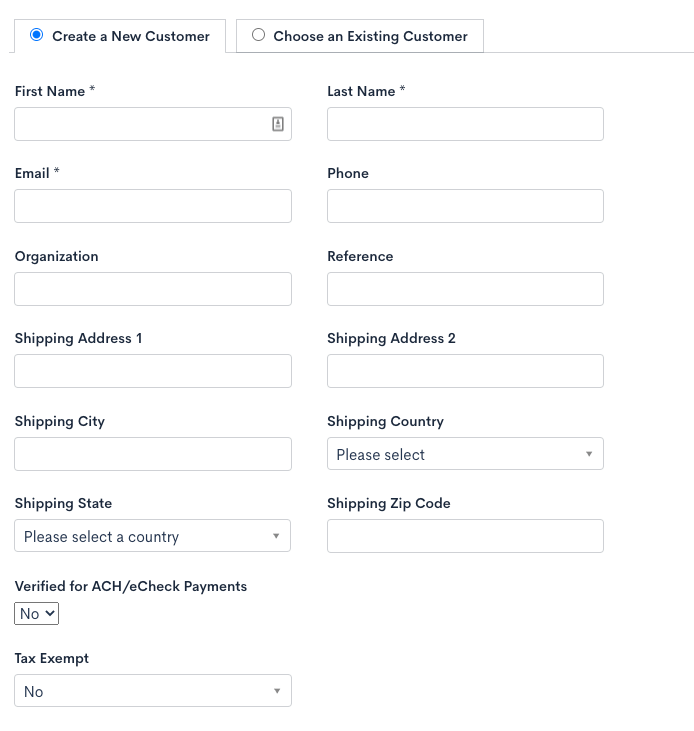The image size is (694, 731).
Task: Focus the Email input field
Action: (x=152, y=206)
